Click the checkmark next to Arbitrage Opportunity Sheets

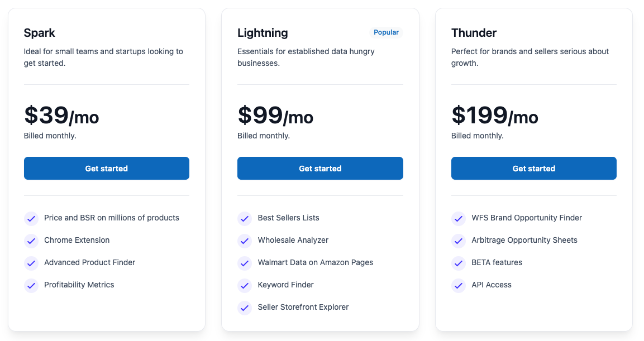coord(459,241)
